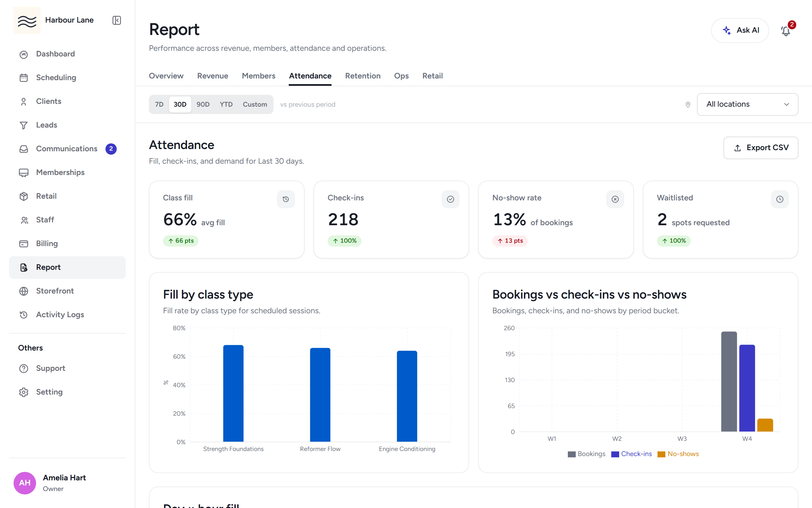The width and height of the screenshot is (812, 508).
Task: Click the Check-ins checkmark icon
Action: click(450, 199)
